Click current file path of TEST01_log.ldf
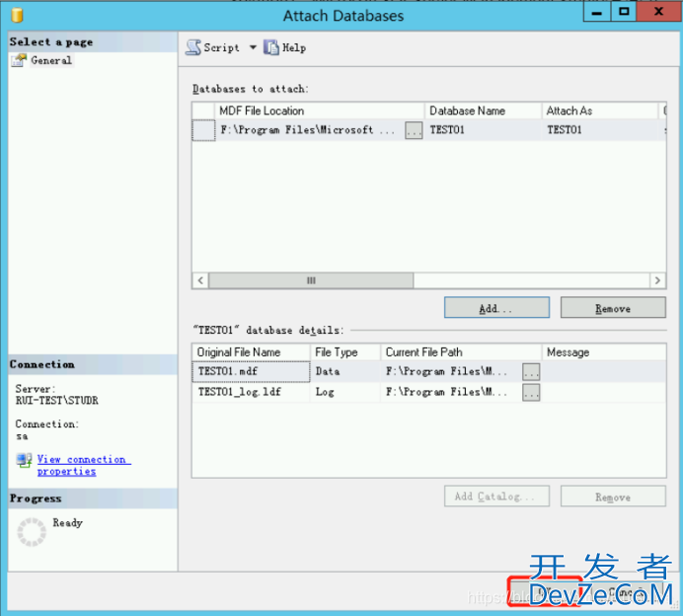 point(451,392)
